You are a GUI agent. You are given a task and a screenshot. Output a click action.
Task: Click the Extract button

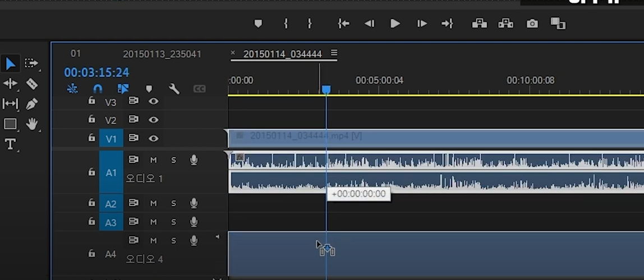(505, 24)
